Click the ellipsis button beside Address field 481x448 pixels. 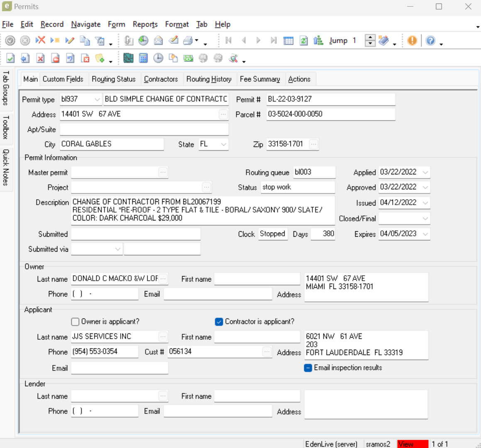tap(223, 114)
